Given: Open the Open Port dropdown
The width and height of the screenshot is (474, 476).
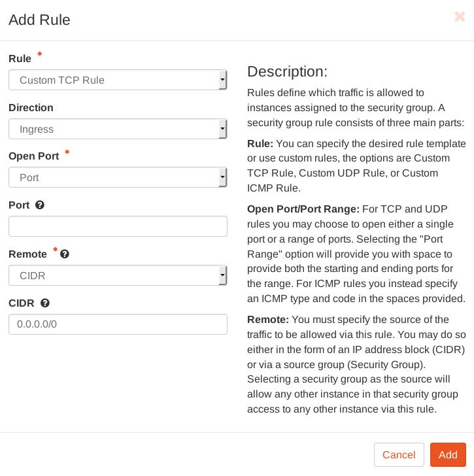Looking at the screenshot, I should coord(118,177).
